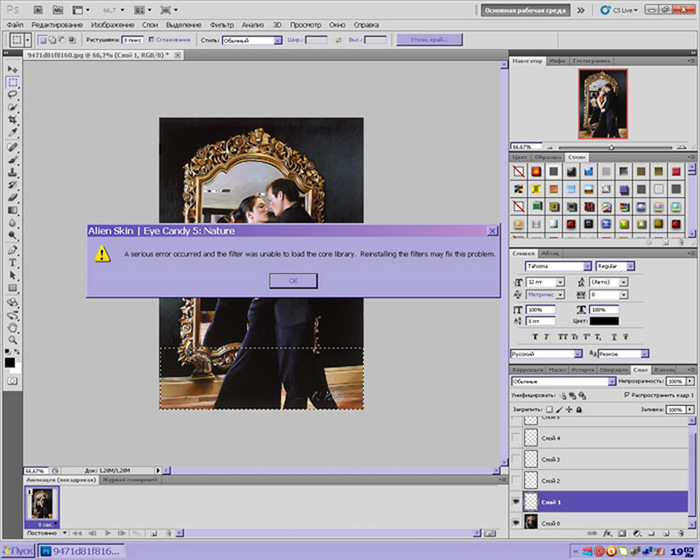Open the Файл menu
The image size is (700, 560).
15,25
